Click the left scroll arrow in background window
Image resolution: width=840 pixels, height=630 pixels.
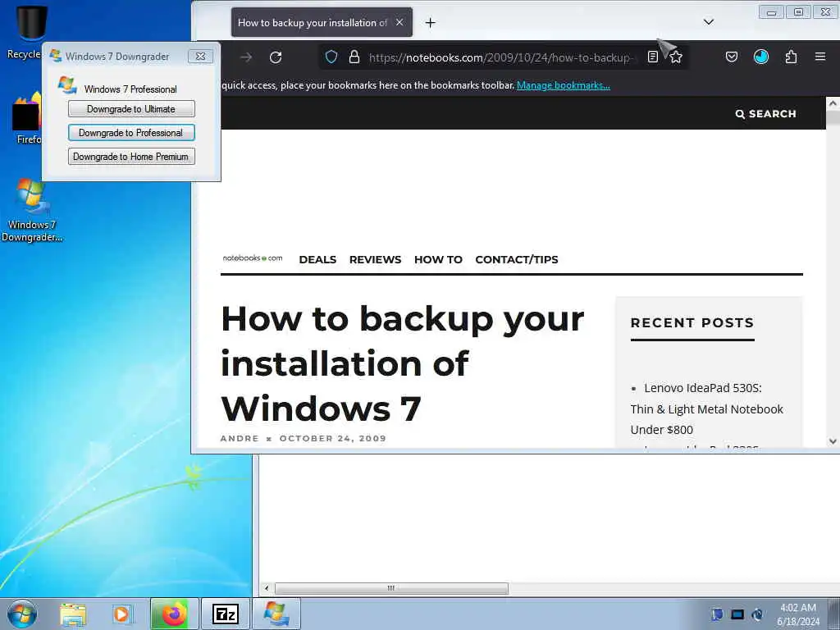pyautogui.click(x=267, y=588)
